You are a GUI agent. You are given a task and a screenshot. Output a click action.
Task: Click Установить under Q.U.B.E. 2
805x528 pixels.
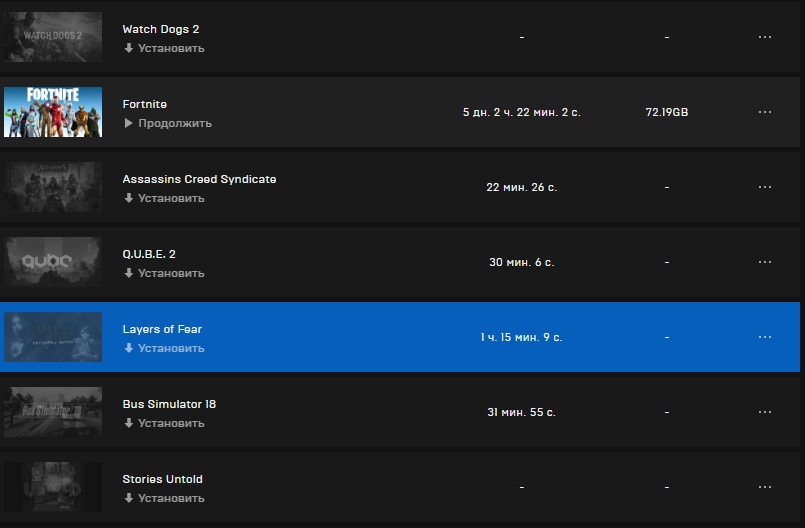tap(171, 273)
